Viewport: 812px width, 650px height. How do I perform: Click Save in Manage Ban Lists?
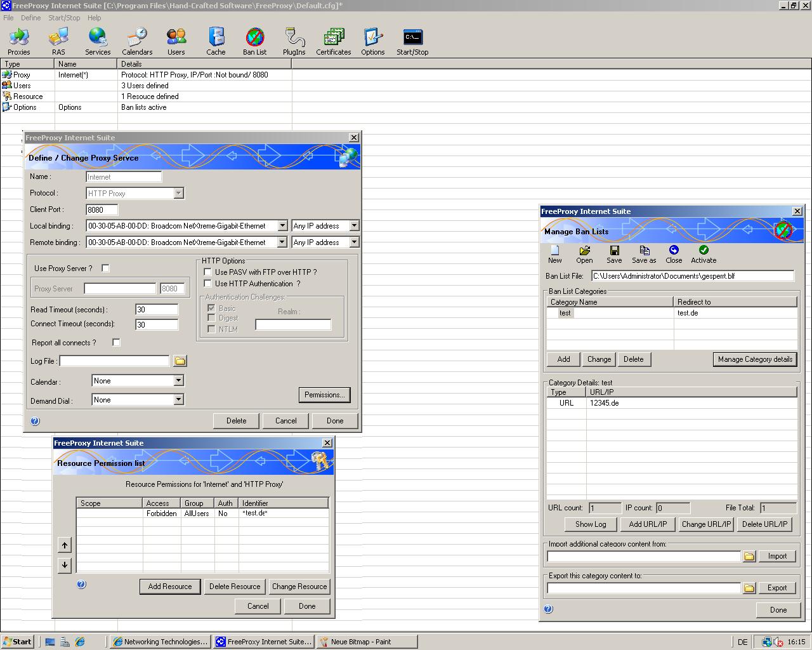point(614,255)
